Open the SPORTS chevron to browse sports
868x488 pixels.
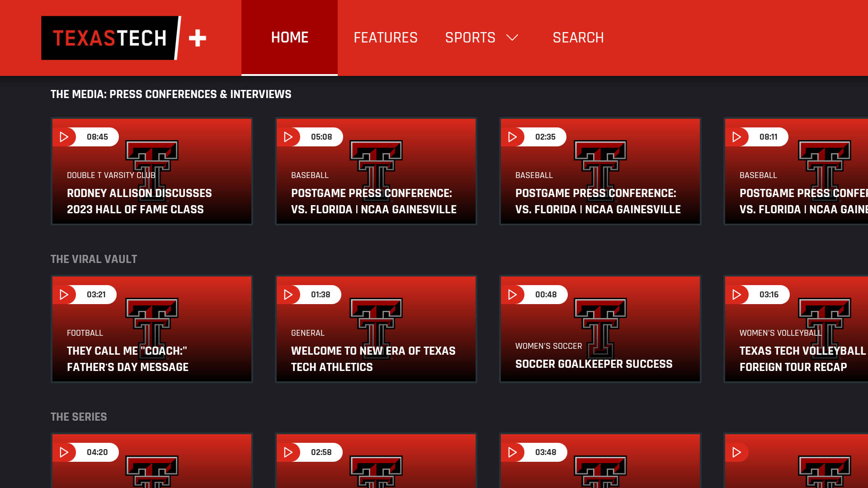[512, 38]
